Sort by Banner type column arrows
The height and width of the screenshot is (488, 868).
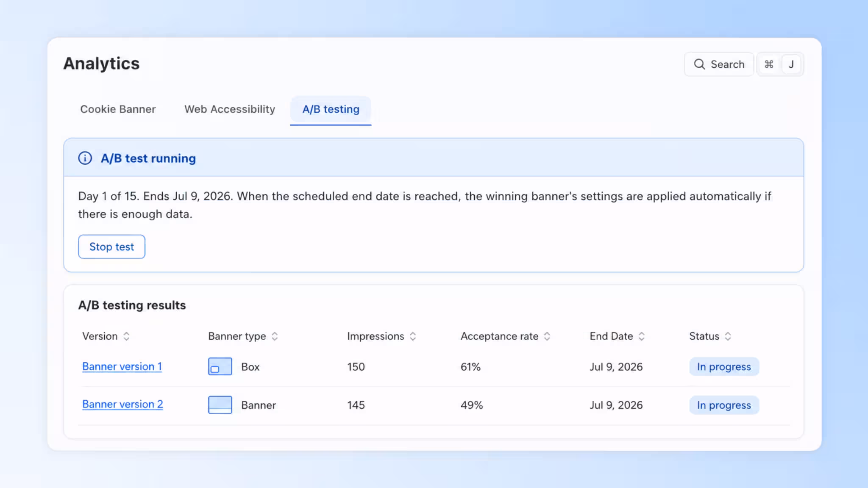point(275,336)
